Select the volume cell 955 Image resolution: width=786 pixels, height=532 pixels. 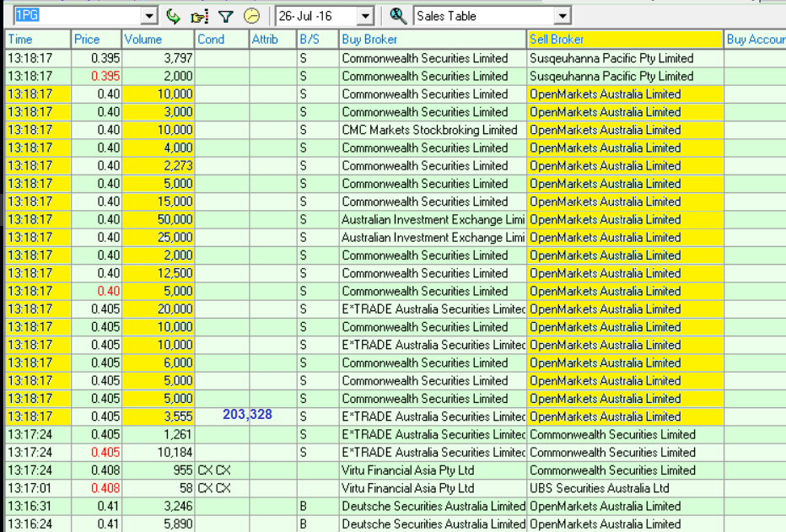pyautogui.click(x=158, y=470)
